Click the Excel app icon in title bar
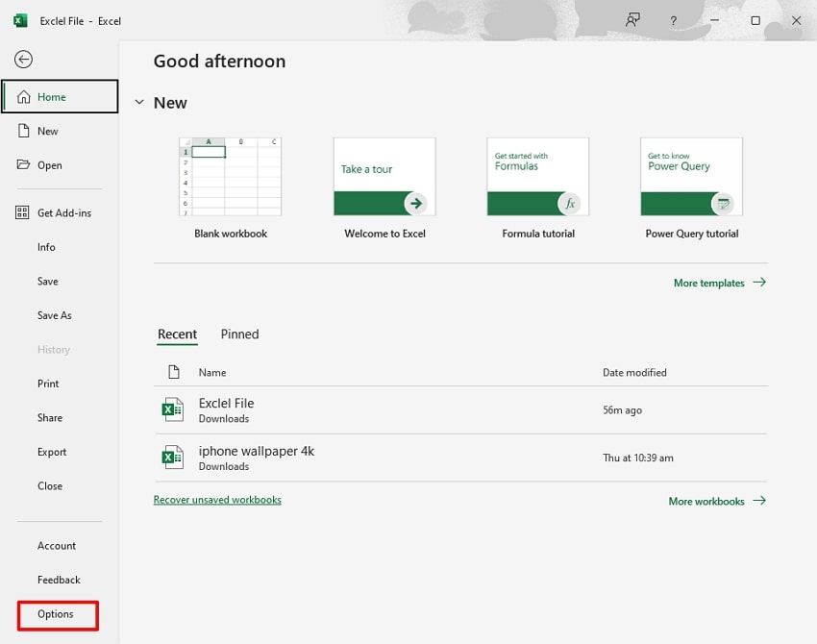Screen dimensions: 817x644 (x=19, y=19)
